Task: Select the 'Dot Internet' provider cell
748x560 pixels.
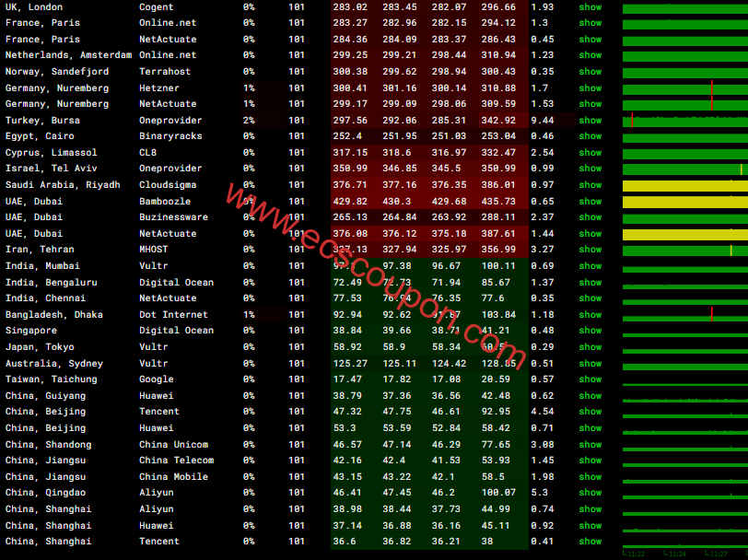Action: point(173,315)
